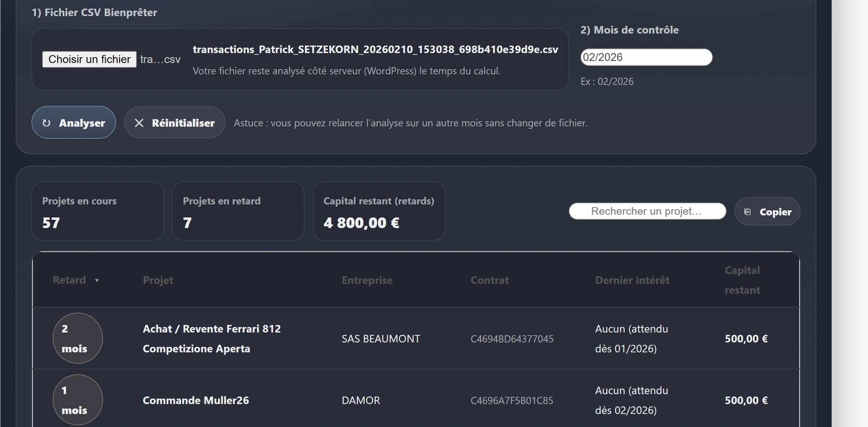This screenshot has height=427, width=868.
Task: Toggle the Retard column sort arrow
Action: click(x=97, y=280)
